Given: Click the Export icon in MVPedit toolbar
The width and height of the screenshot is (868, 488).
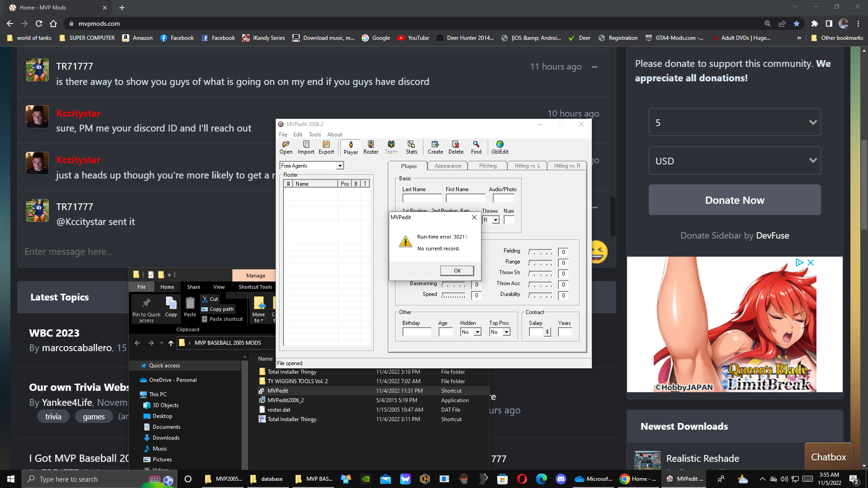Looking at the screenshot, I should pyautogui.click(x=326, y=147).
